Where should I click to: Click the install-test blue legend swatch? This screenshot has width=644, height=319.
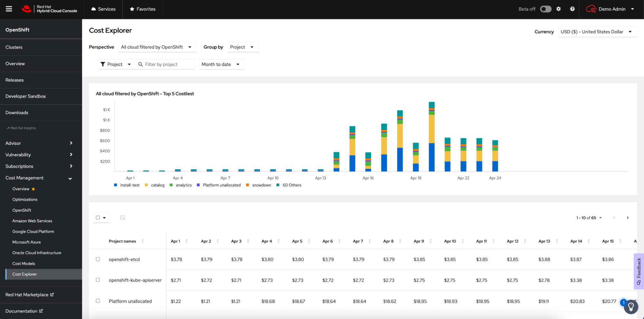point(116,185)
